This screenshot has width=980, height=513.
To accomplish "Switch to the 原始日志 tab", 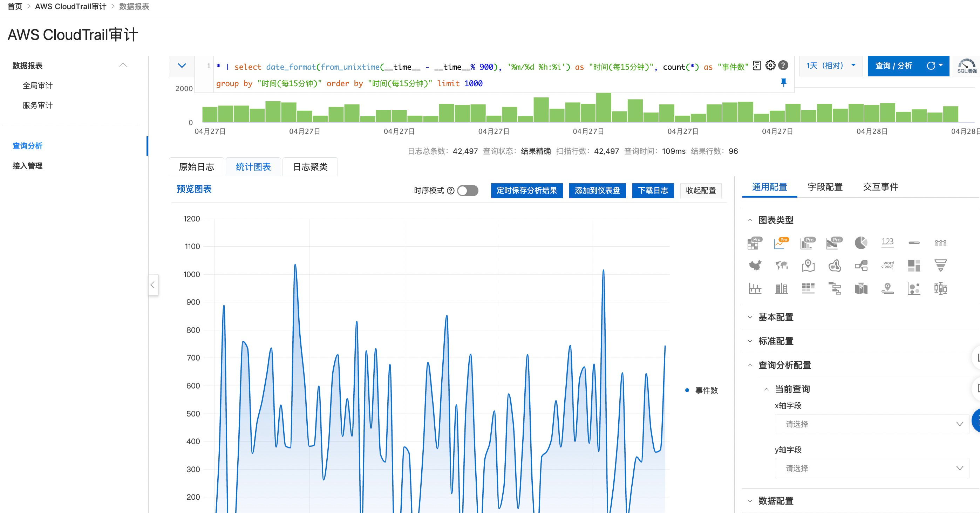I will [x=196, y=167].
